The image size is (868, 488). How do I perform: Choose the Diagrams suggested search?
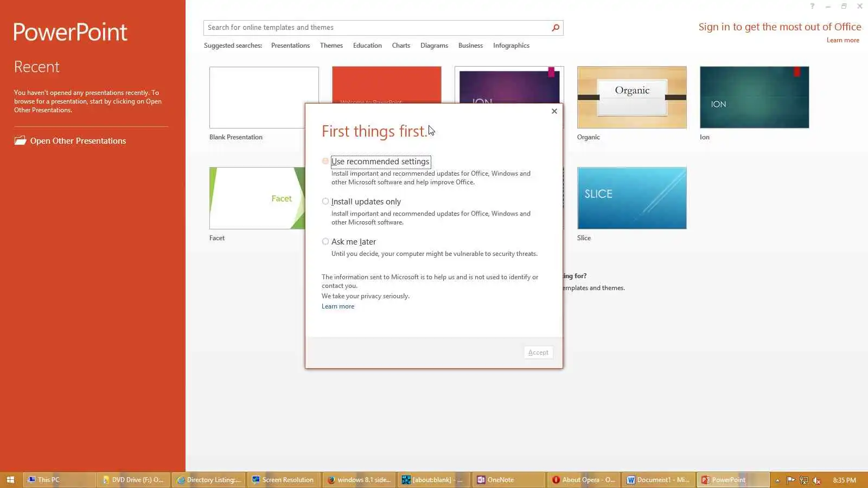tap(434, 46)
